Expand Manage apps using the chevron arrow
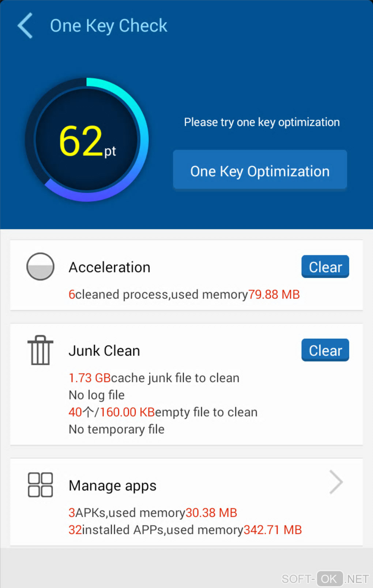This screenshot has width=373, height=588. [336, 482]
